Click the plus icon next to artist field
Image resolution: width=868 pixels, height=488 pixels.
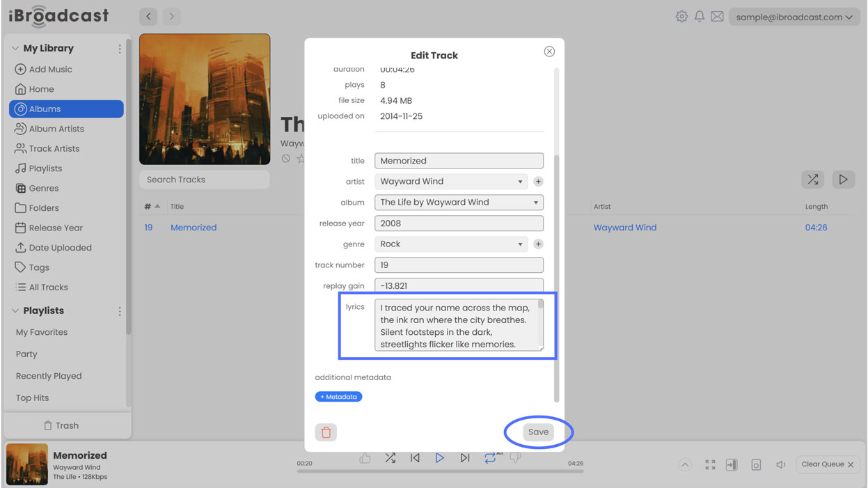pyautogui.click(x=538, y=182)
